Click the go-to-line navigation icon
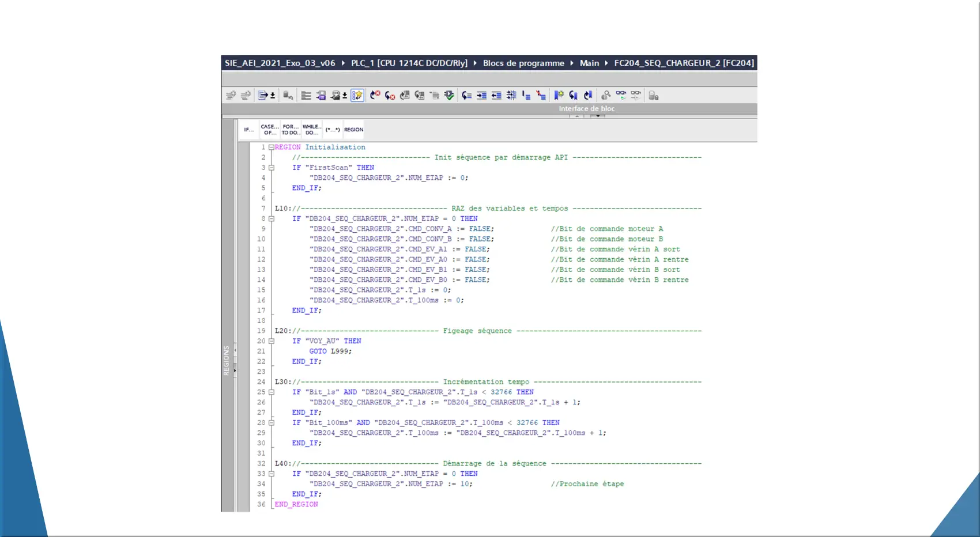980x537 pixels. point(263,95)
